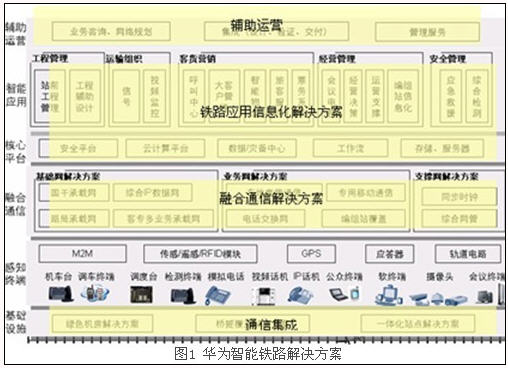Click the 安全管理 group heading
Viewport: 508px width, 368px height.
click(x=447, y=59)
